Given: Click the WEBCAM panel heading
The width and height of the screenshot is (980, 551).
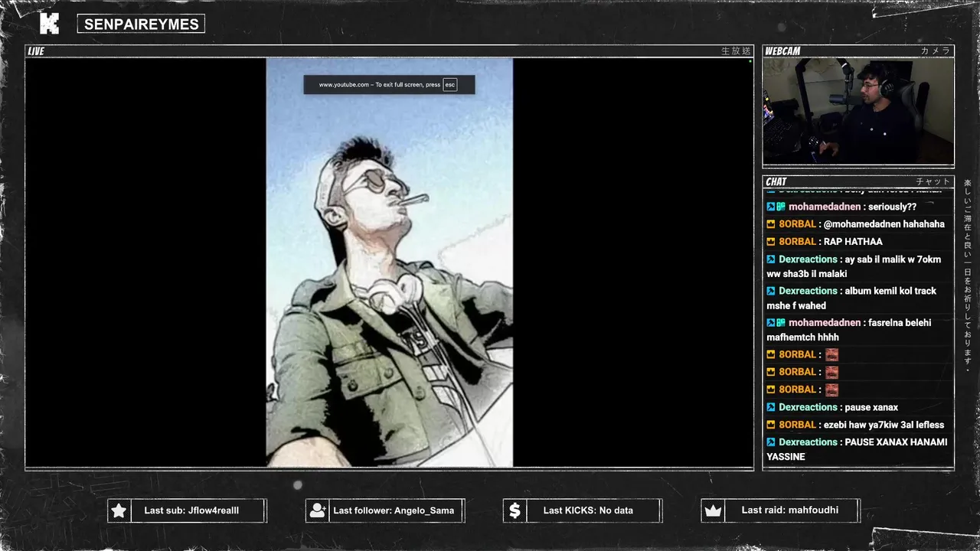Looking at the screenshot, I should point(782,51).
